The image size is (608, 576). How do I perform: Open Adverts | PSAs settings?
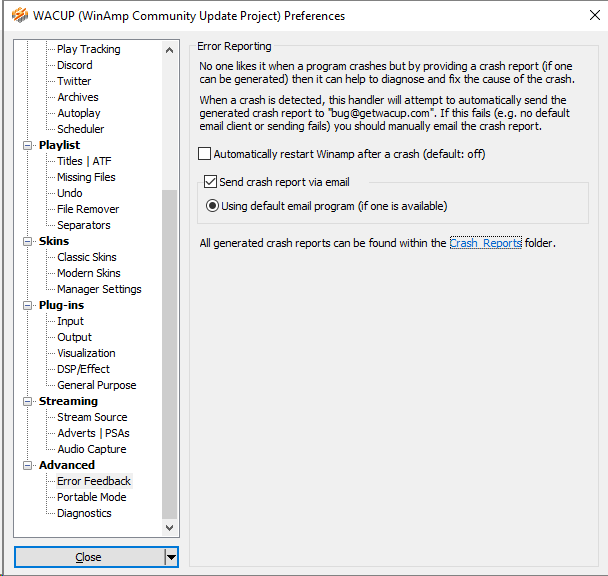(93, 433)
